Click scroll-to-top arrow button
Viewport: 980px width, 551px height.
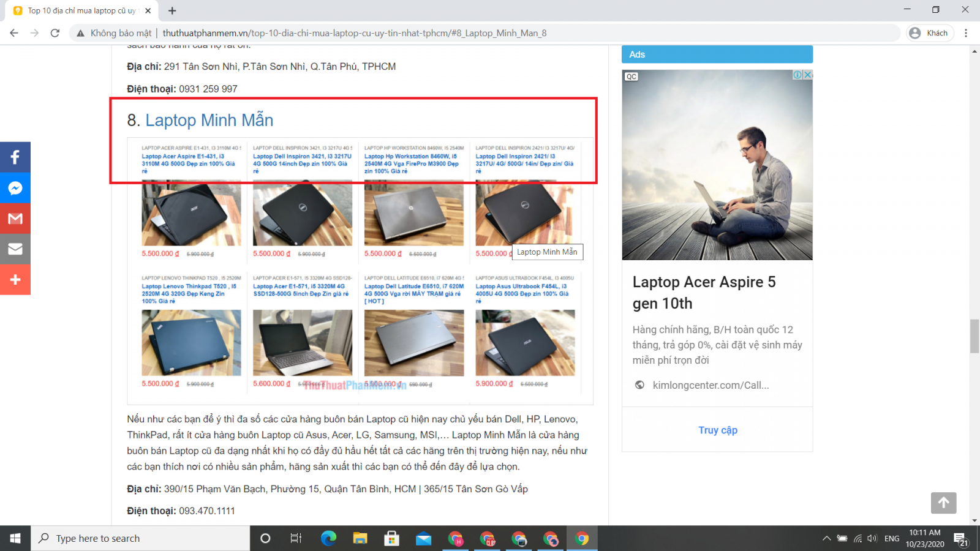click(943, 503)
